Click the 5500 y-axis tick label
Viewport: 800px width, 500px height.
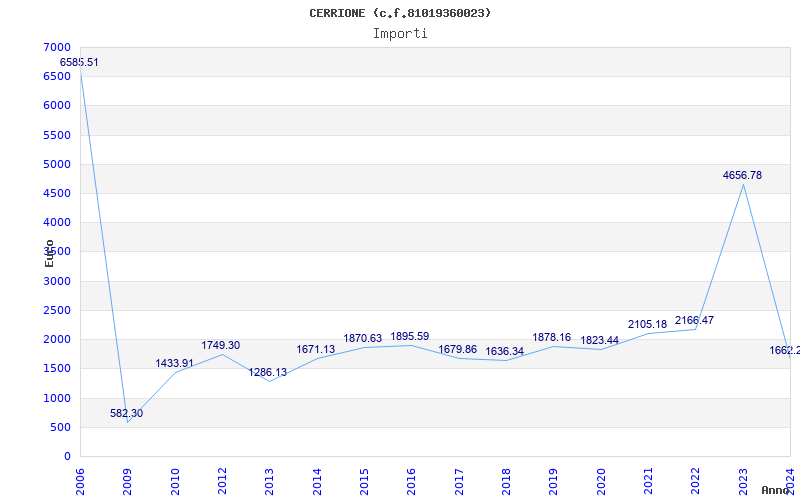57,135
